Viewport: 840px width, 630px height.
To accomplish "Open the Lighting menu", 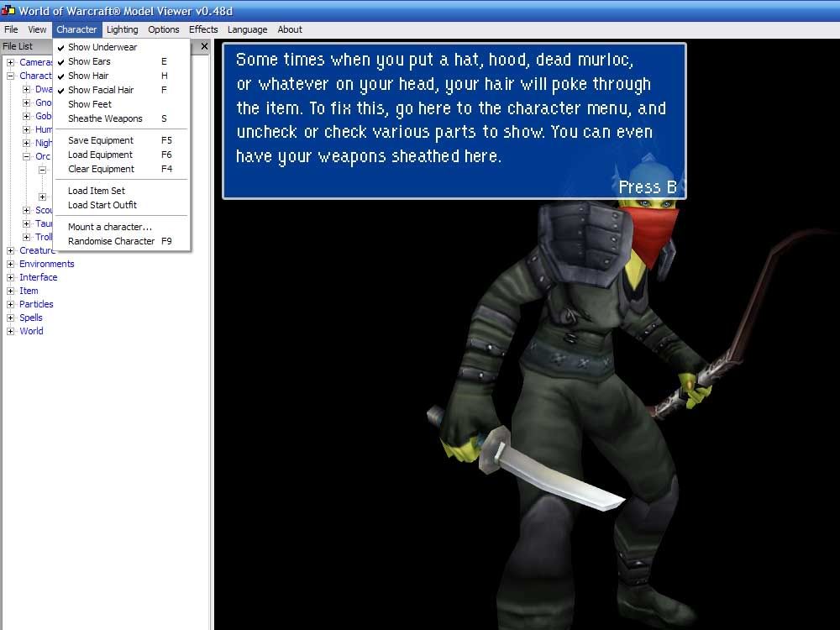I will pyautogui.click(x=122, y=29).
